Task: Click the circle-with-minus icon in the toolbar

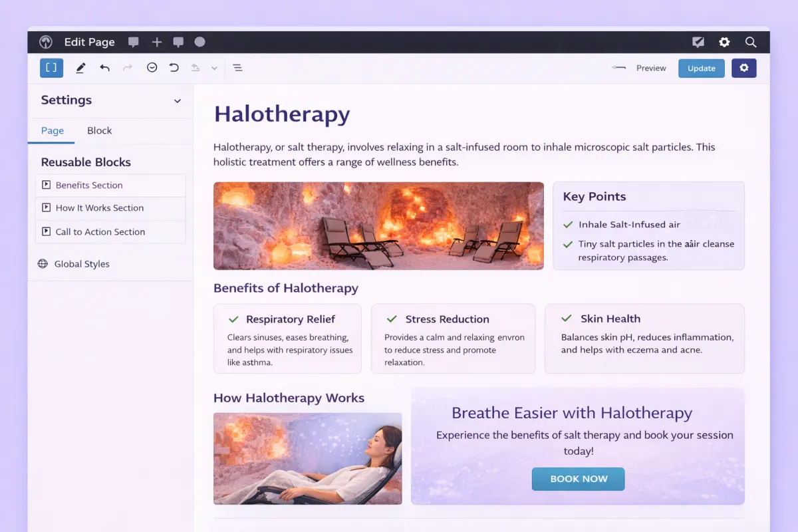Action: [152, 68]
